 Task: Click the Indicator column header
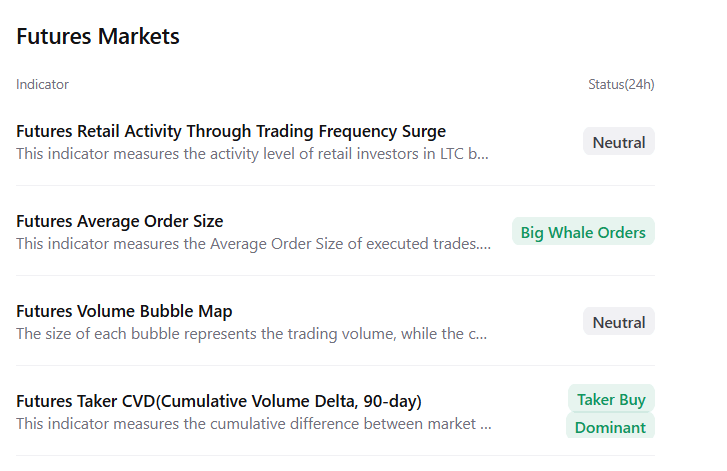42,84
